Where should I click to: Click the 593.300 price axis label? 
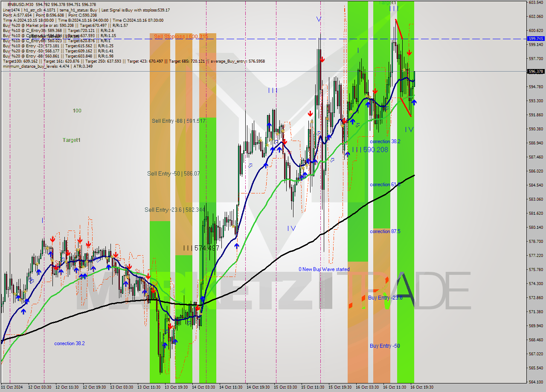pyautogui.click(x=535, y=101)
